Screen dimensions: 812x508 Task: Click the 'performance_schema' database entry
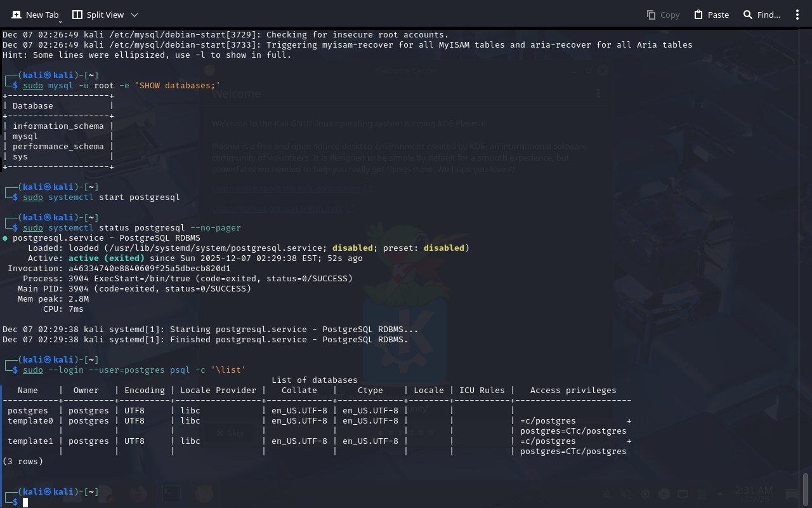[x=58, y=146]
